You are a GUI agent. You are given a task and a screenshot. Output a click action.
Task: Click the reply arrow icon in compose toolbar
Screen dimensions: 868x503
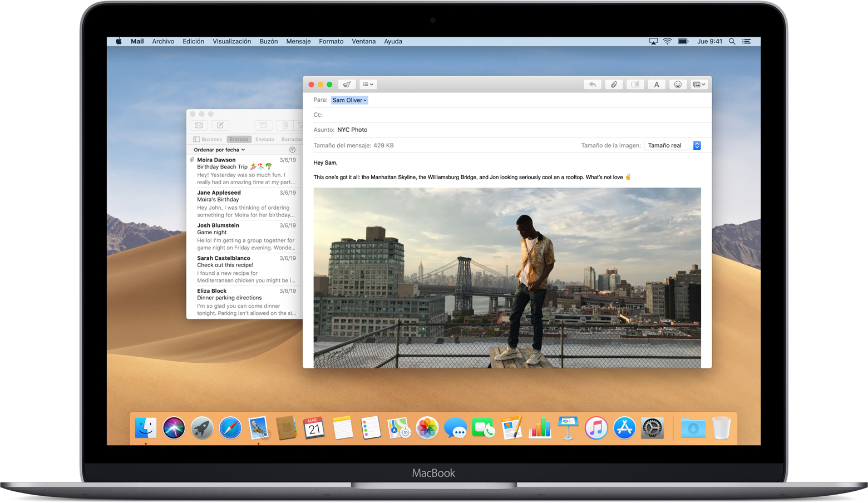coord(593,85)
